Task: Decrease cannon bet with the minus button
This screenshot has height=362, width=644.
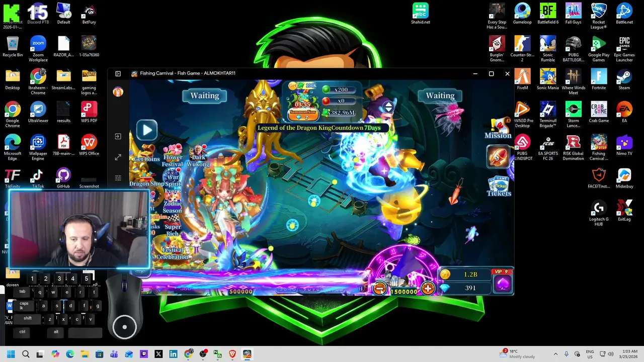Action: click(x=380, y=289)
